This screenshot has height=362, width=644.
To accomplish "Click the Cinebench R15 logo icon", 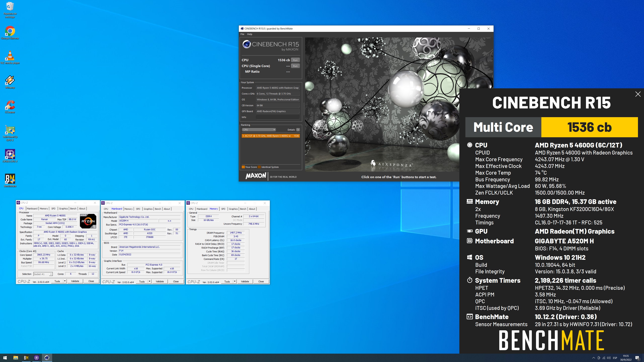I will pos(247,44).
